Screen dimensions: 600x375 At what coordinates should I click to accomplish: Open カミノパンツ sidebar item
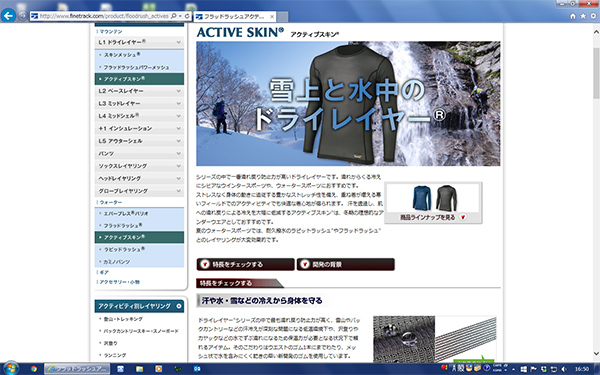point(117,262)
